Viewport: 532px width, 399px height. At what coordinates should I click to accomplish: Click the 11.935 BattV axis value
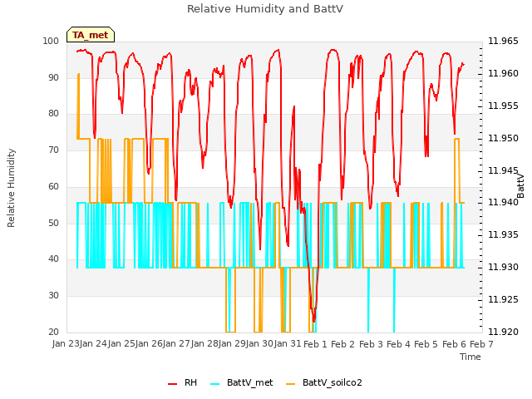pyautogui.click(x=503, y=234)
